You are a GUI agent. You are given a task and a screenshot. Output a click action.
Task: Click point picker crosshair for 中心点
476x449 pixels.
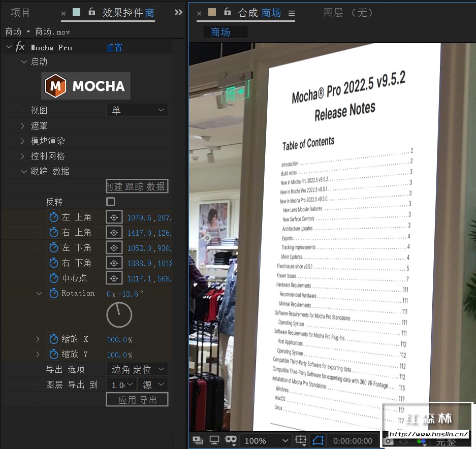[x=114, y=278]
